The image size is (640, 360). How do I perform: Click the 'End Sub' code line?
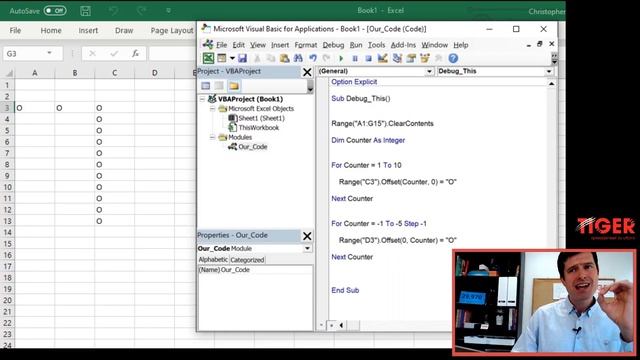pos(345,290)
